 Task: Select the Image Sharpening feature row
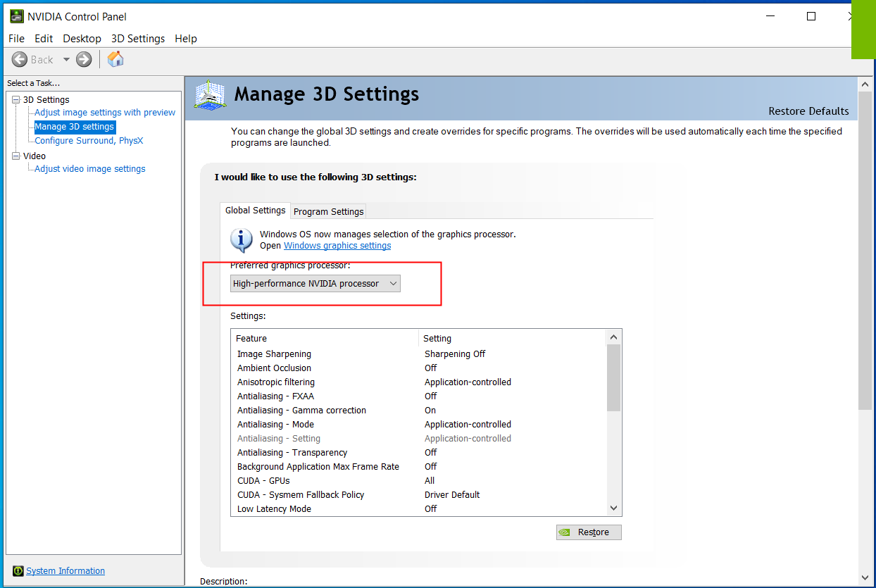[x=418, y=354]
